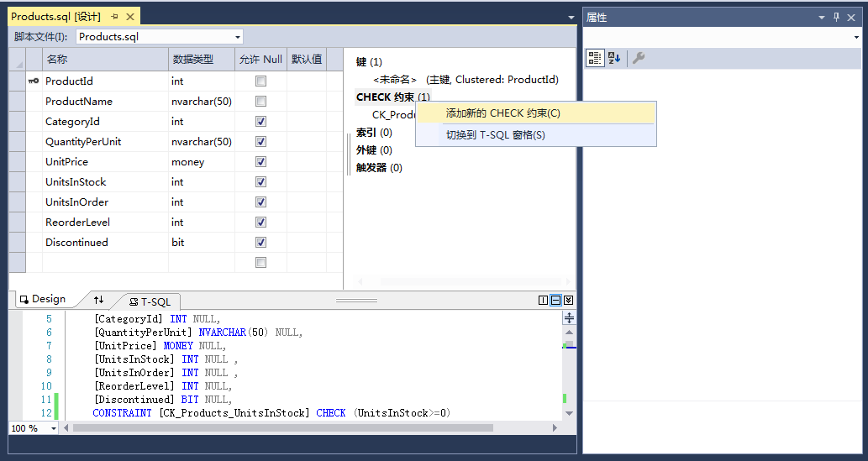The image size is (868, 461).
Task: Select the unnamed primary key entry
Action: pos(466,80)
